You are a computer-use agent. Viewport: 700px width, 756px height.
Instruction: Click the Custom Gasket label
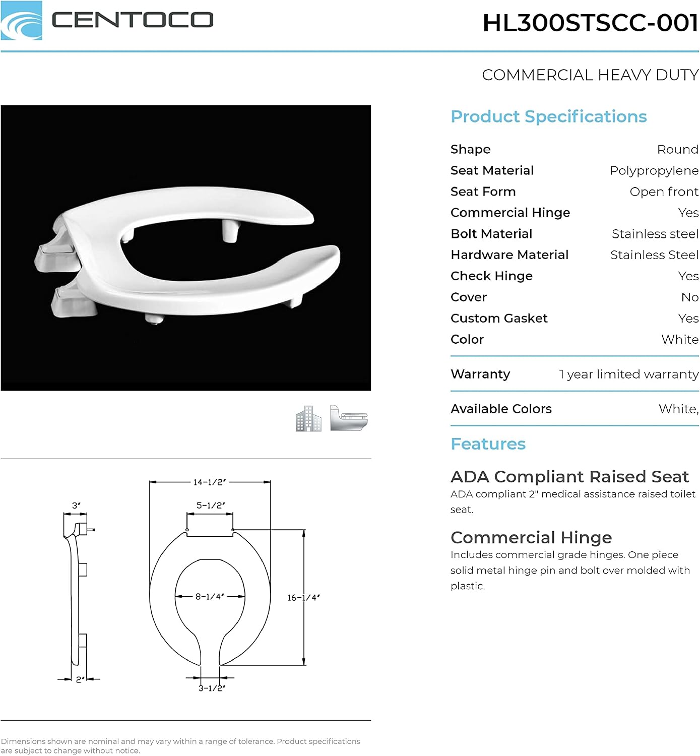499,319
